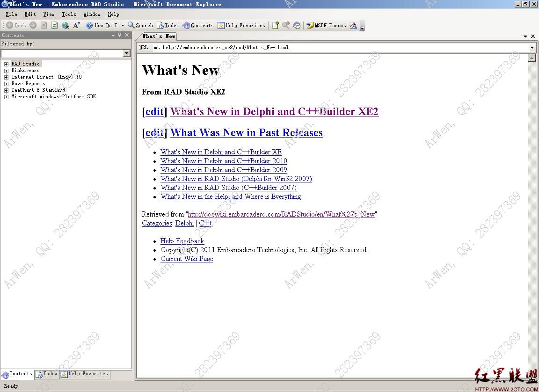Click edit link beside Past Releases heading
Screen dimensions: 539x392
click(154, 132)
